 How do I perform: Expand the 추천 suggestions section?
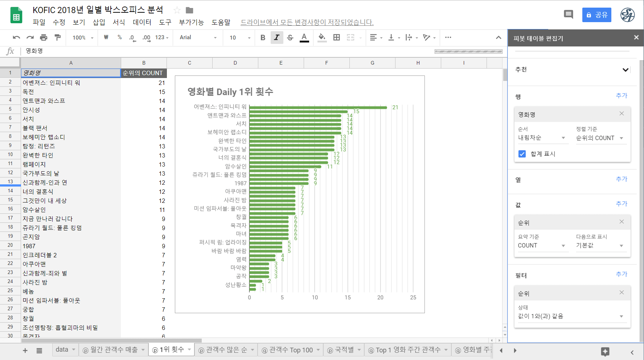tap(625, 70)
